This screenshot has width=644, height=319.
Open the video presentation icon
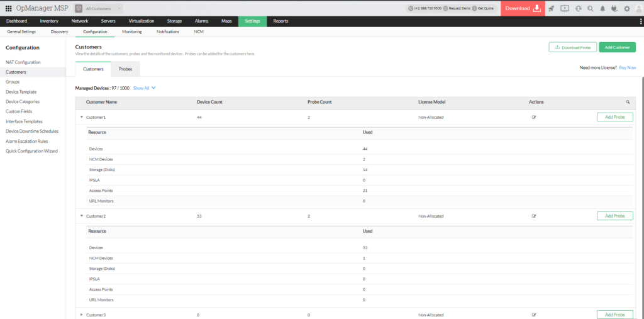[x=564, y=8]
